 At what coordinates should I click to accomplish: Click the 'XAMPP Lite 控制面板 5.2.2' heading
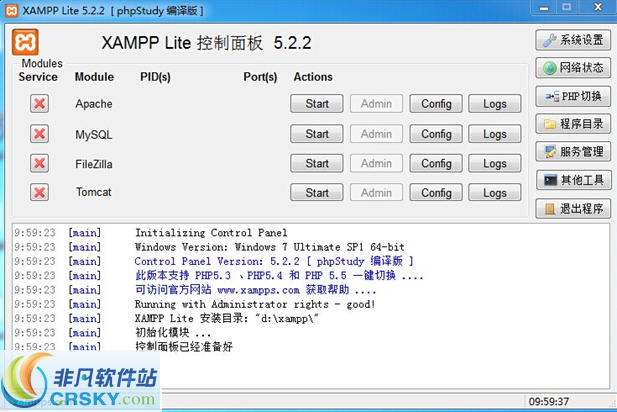click(207, 42)
